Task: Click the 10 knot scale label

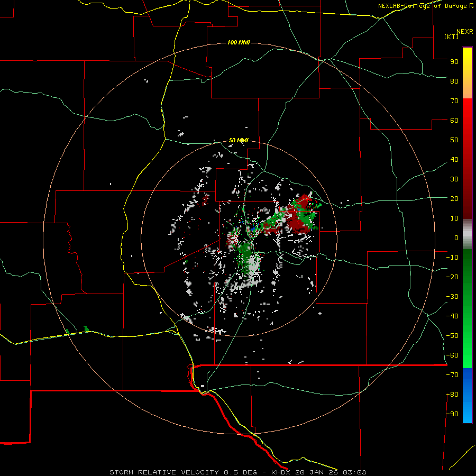Action: 454,218
